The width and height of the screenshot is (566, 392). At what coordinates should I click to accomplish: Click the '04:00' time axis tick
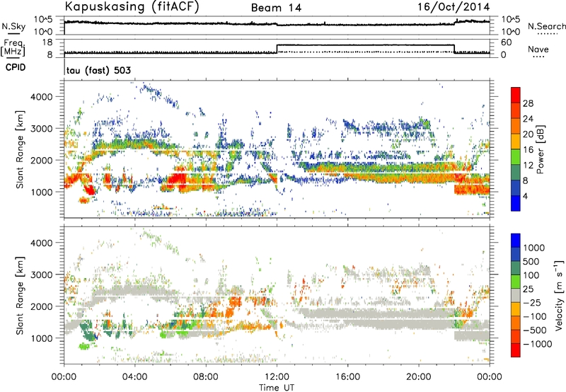click(x=134, y=377)
